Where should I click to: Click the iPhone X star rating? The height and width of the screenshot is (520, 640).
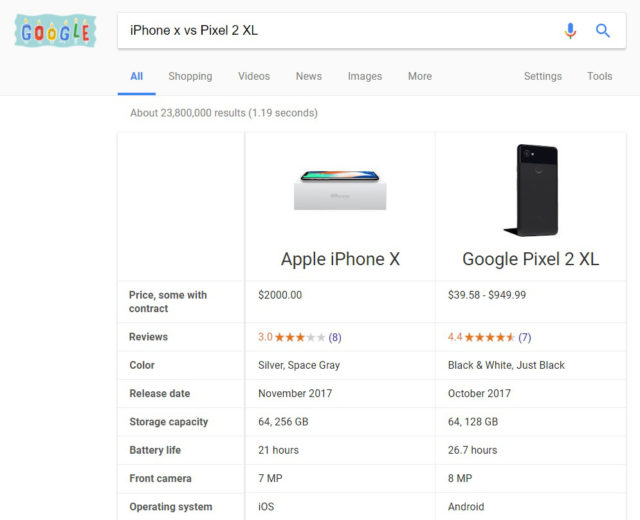[x=300, y=337]
